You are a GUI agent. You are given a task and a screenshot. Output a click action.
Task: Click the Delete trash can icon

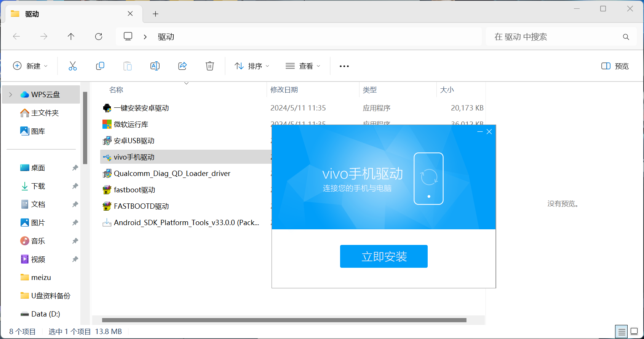tap(210, 66)
